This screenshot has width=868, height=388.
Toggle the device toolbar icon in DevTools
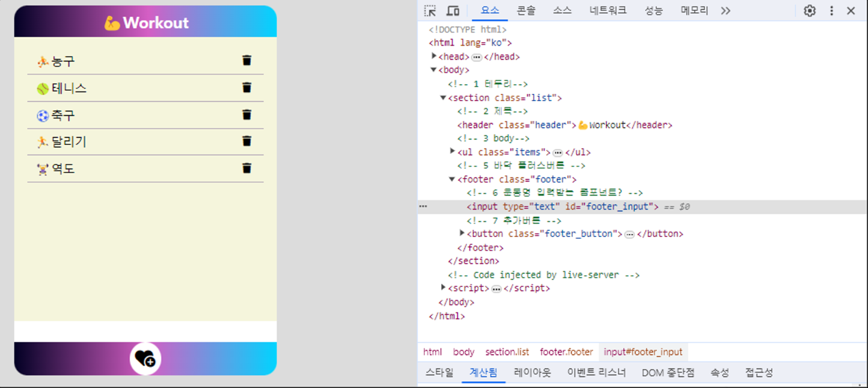click(x=453, y=11)
